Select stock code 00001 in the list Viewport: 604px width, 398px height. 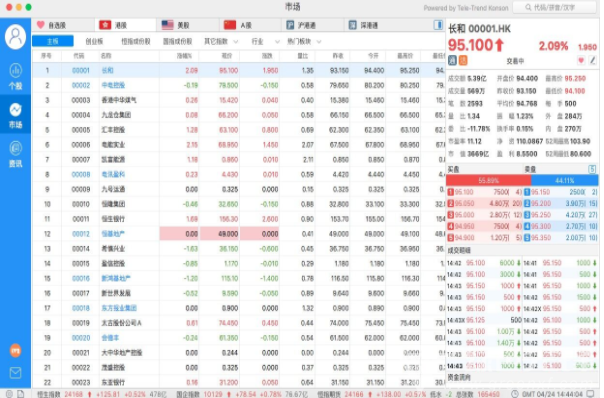coord(81,71)
